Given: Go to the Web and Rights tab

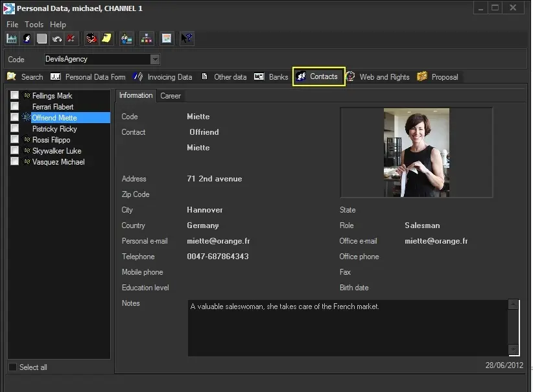Looking at the screenshot, I should point(384,77).
